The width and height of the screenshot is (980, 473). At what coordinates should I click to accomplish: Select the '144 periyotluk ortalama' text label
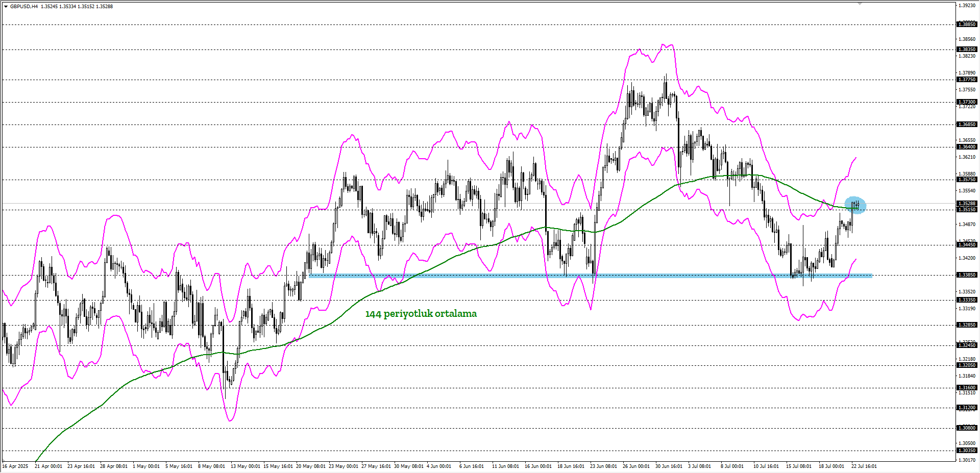pyautogui.click(x=421, y=314)
